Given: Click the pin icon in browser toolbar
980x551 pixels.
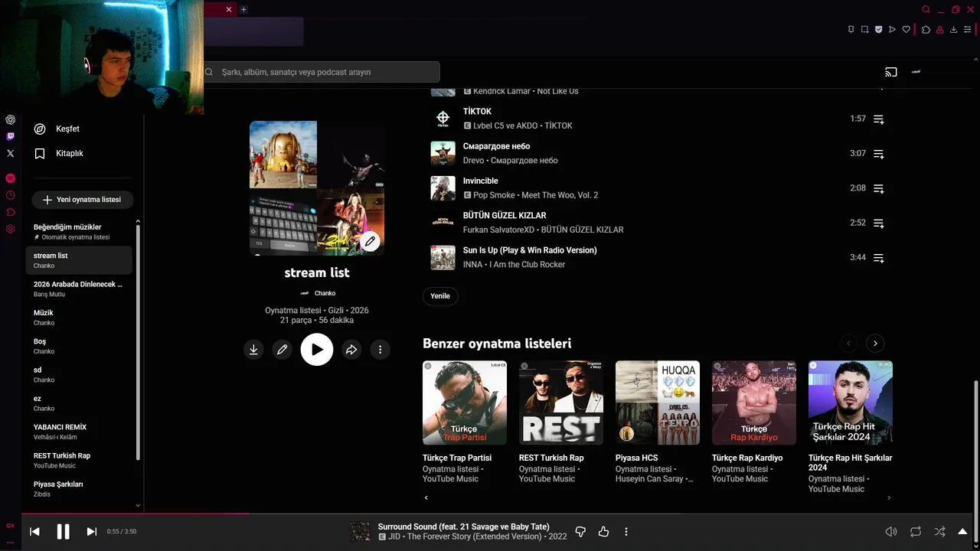Looking at the screenshot, I should tap(851, 30).
